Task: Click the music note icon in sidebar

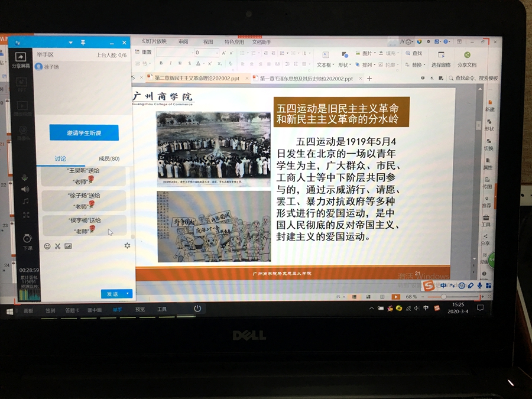Action: pyautogui.click(x=25, y=201)
